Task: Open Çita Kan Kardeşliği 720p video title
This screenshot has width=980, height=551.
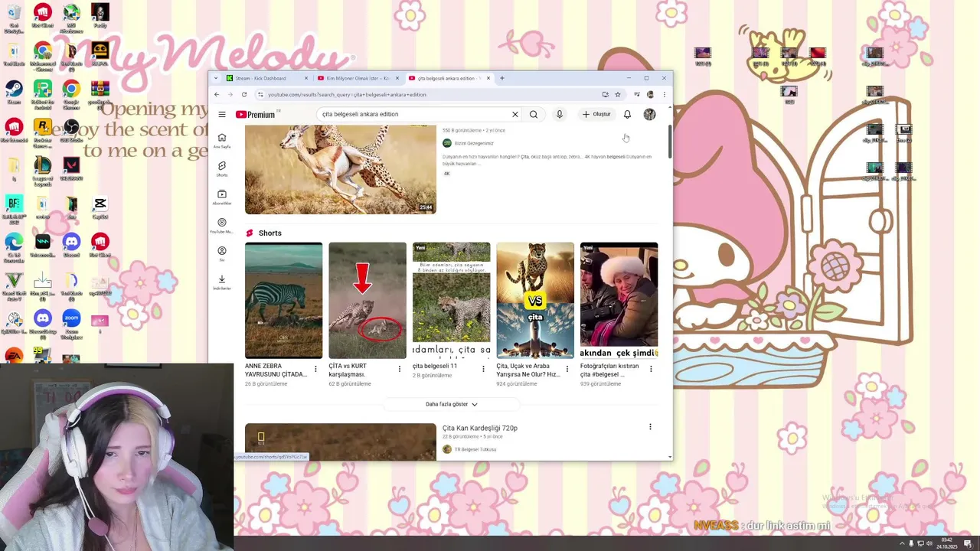Action: tap(480, 428)
